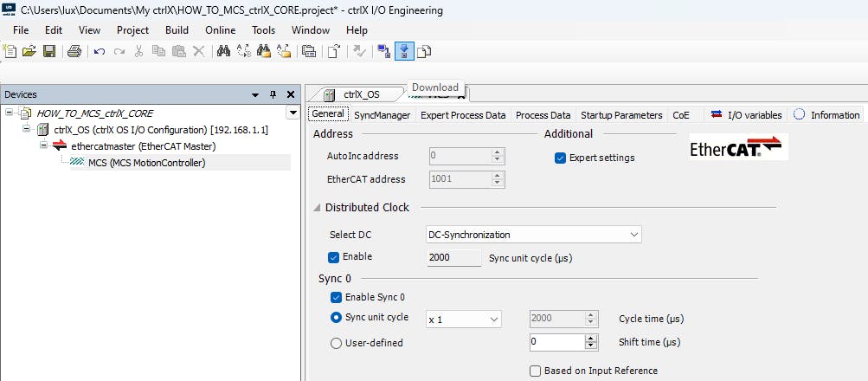This screenshot has height=381, width=868.
Task: Click the Download toolbar icon
Action: (404, 51)
